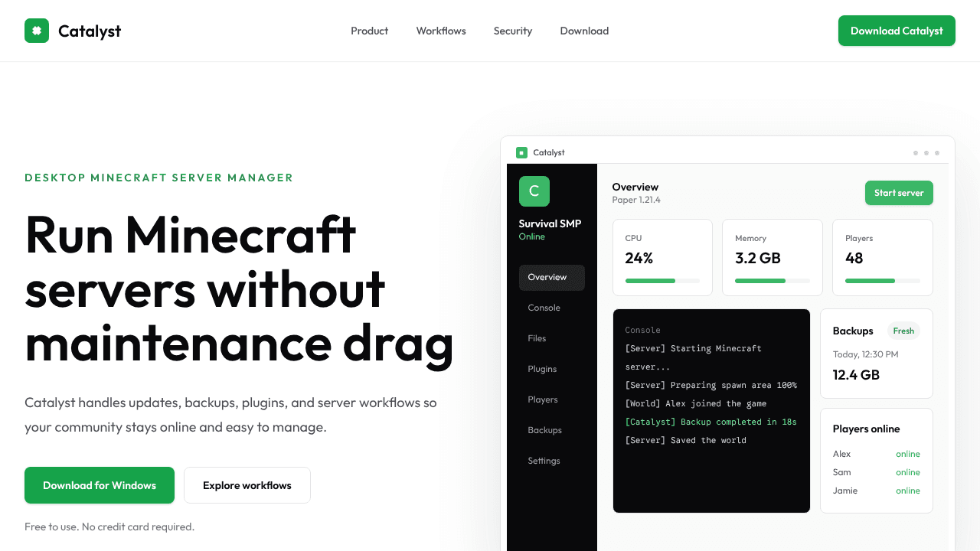Click the Catalyst brand name in header

point(90,31)
